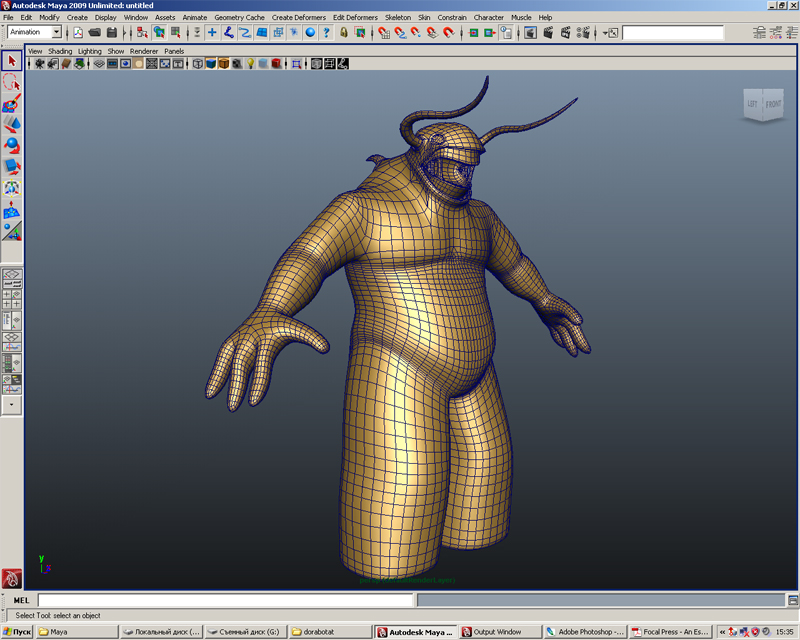Switch to Adobe Photoshop in taskbar
This screenshot has height=640, width=800.
pyautogui.click(x=585, y=632)
